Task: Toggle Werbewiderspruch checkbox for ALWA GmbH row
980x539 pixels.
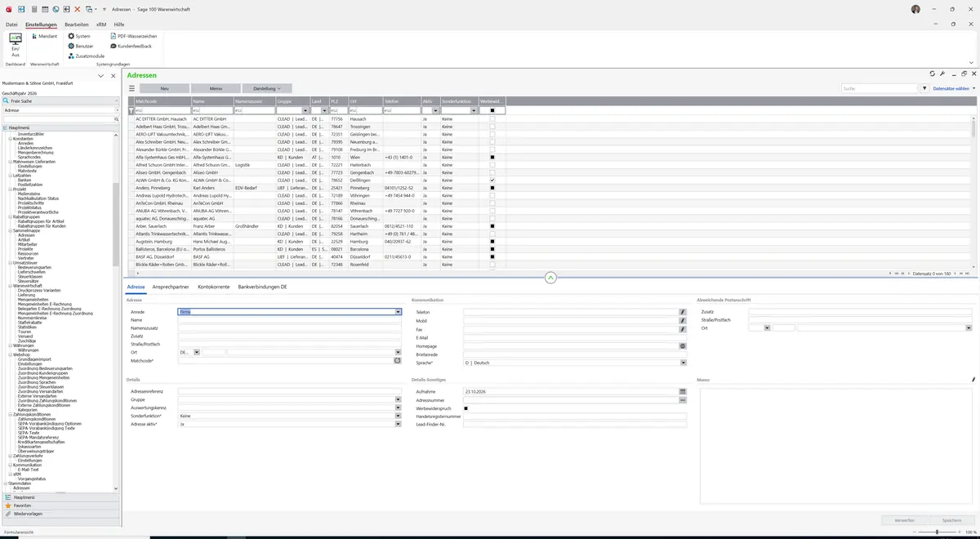Action: click(x=492, y=180)
